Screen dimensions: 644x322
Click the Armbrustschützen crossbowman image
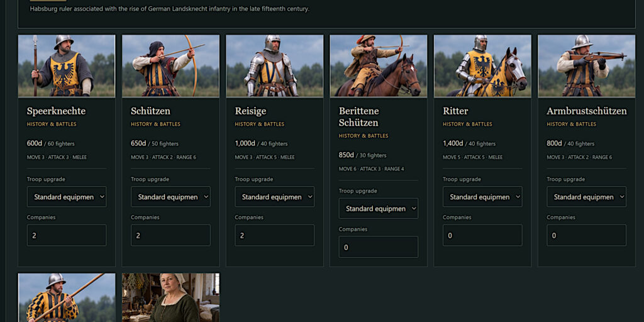[586, 65]
